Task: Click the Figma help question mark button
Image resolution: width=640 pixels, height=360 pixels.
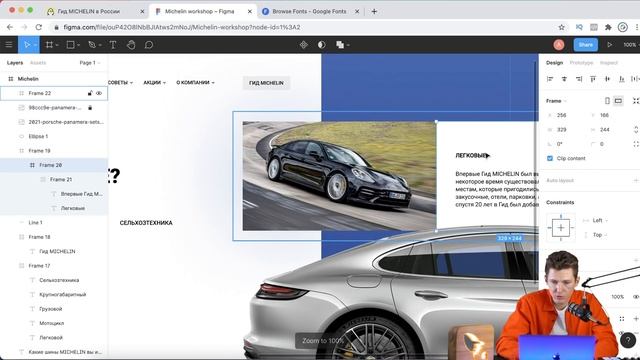Action: [628, 340]
